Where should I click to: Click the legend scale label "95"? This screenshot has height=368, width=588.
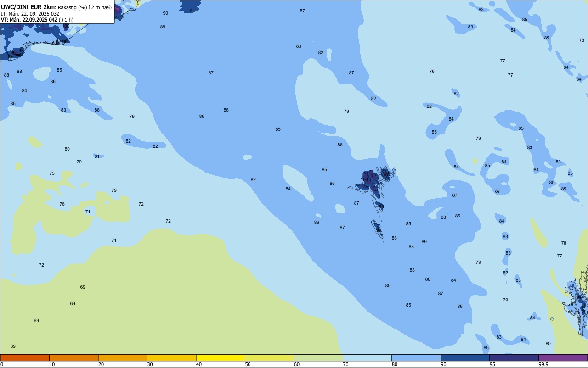click(492, 364)
